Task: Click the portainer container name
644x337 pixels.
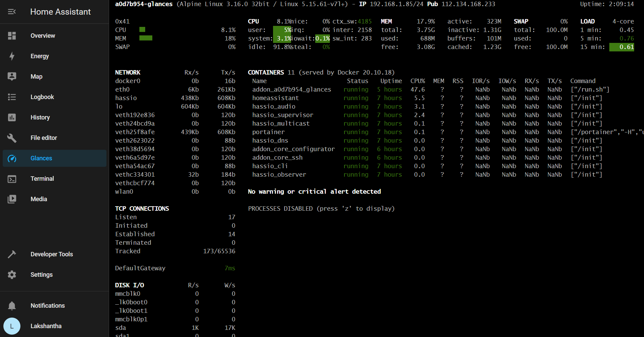Action: pyautogui.click(x=268, y=132)
